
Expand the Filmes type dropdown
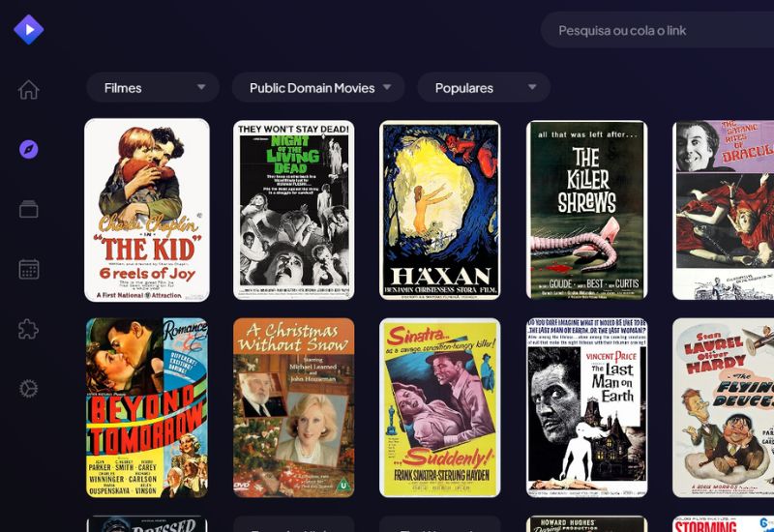pos(153,88)
